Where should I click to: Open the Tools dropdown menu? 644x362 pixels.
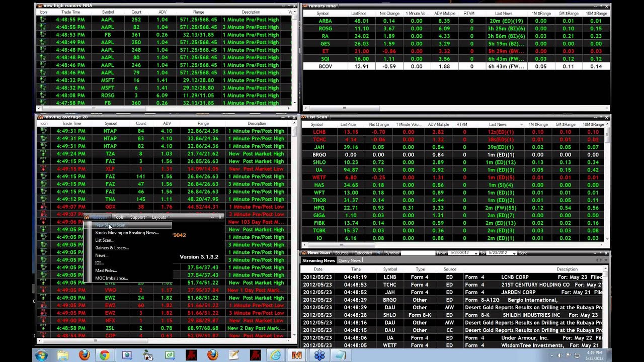pos(119,217)
